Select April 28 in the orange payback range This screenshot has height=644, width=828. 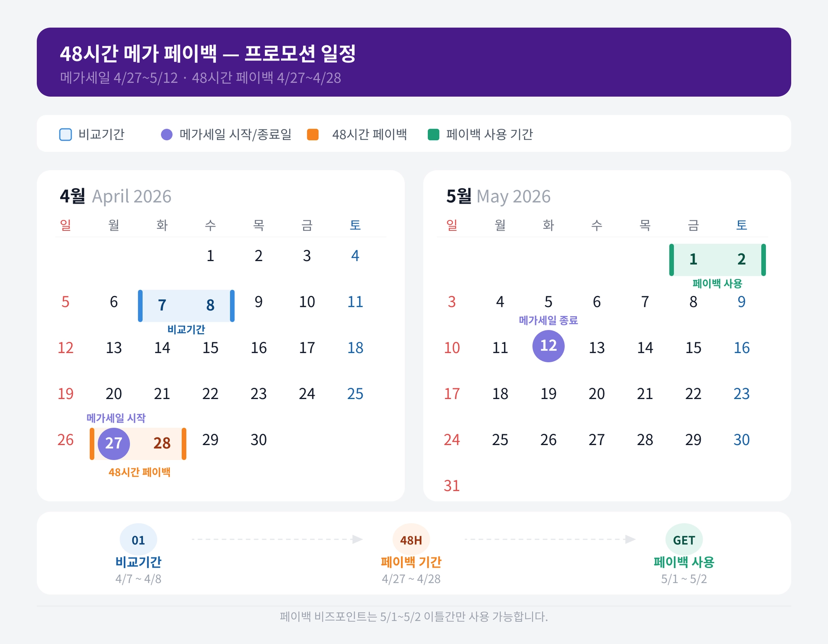(162, 443)
